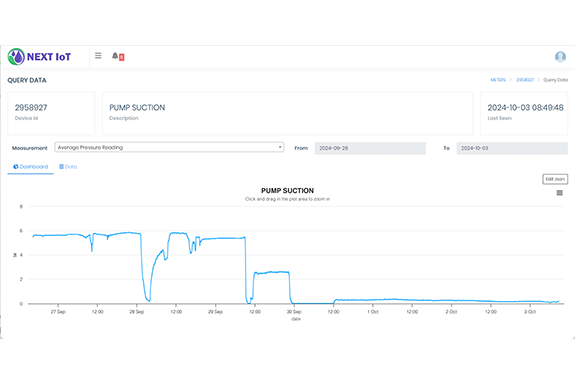Click the y-axis value 8 label
The width and height of the screenshot is (575, 385).
point(21,206)
